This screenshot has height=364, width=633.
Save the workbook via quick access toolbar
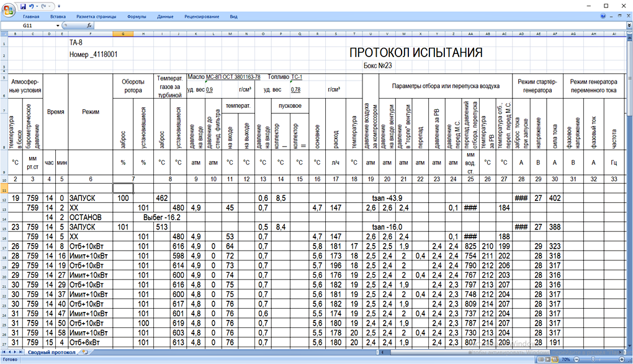coord(24,6)
